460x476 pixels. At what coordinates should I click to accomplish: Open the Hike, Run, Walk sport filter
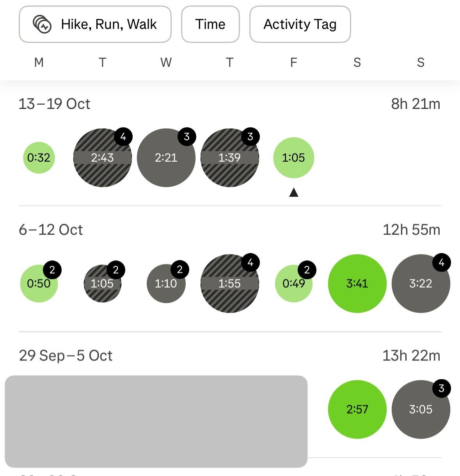(95, 24)
